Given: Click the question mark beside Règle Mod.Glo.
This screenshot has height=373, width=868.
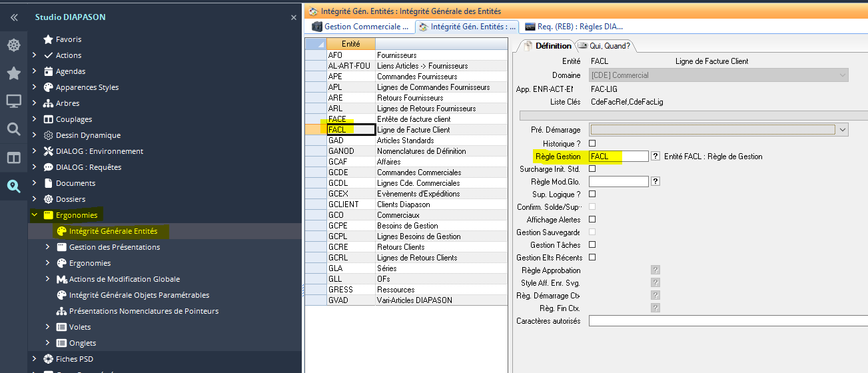Looking at the screenshot, I should [655, 181].
